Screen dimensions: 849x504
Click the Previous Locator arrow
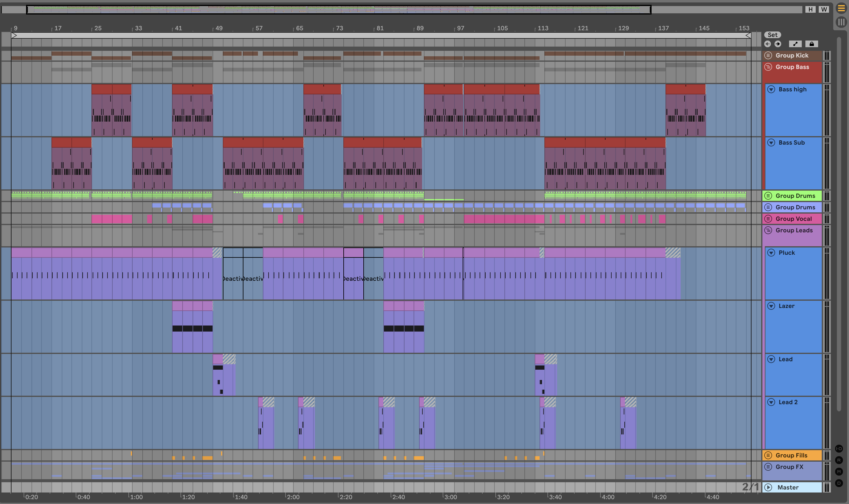[x=768, y=44]
